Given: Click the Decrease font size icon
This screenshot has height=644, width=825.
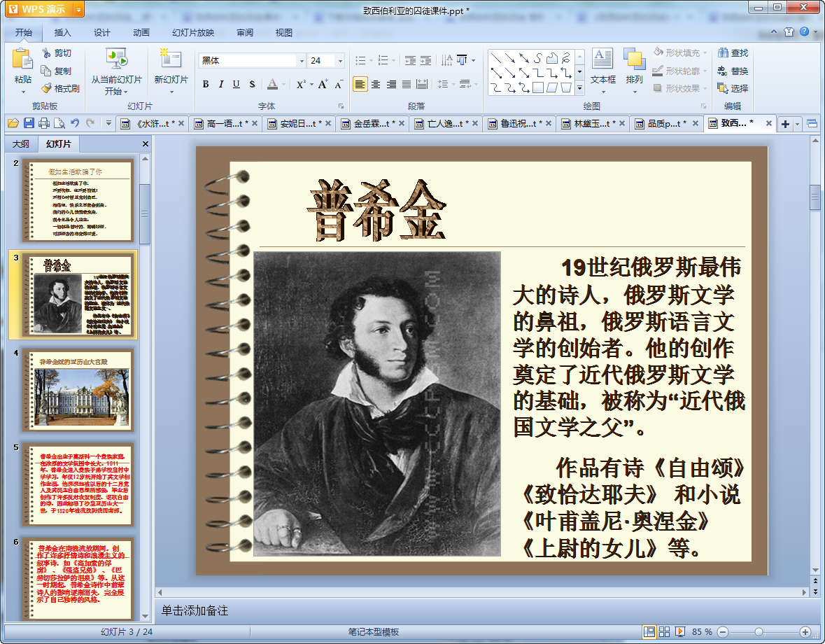Looking at the screenshot, I should point(338,84).
